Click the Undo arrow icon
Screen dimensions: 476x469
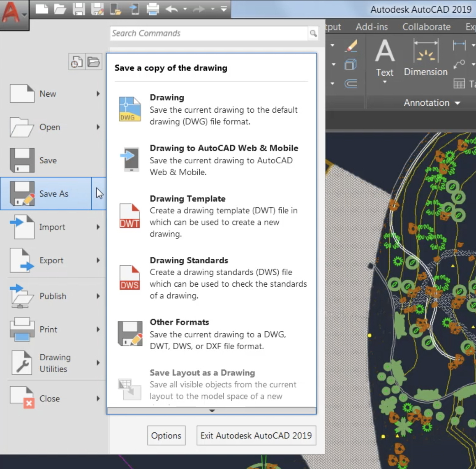tap(172, 9)
